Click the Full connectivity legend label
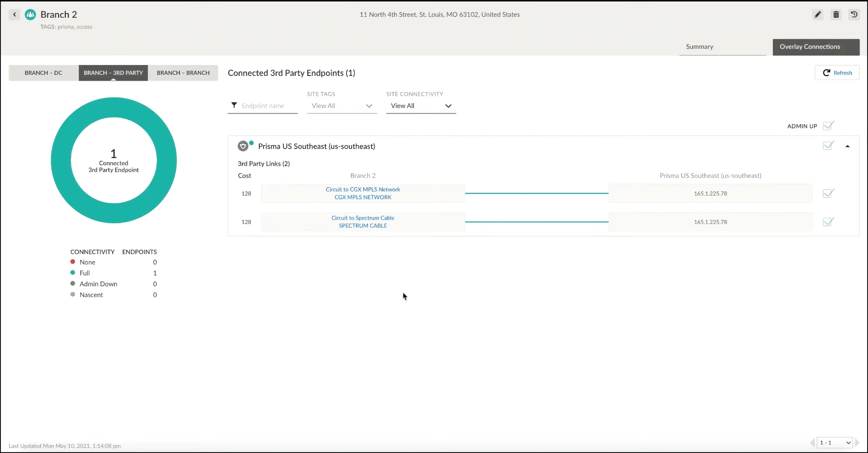868x453 pixels. point(85,273)
